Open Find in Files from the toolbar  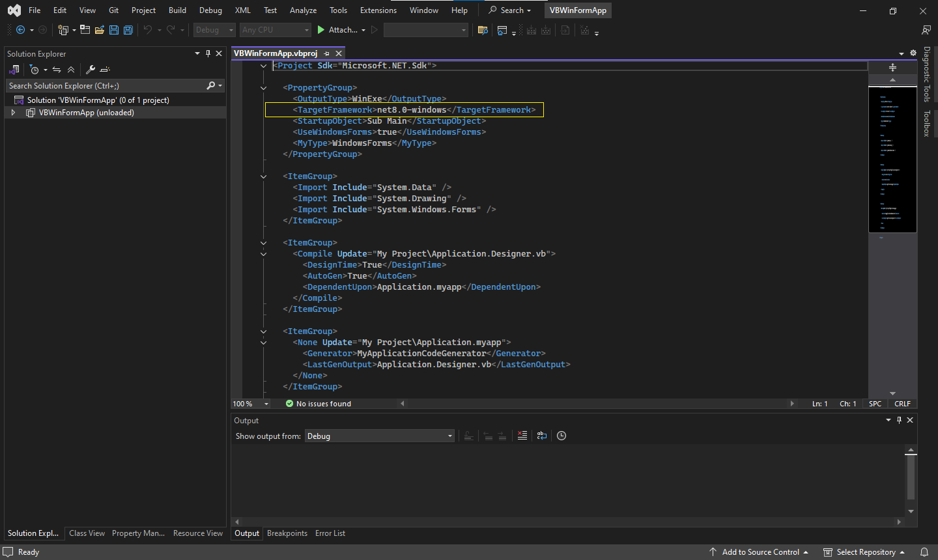pyautogui.click(x=483, y=30)
